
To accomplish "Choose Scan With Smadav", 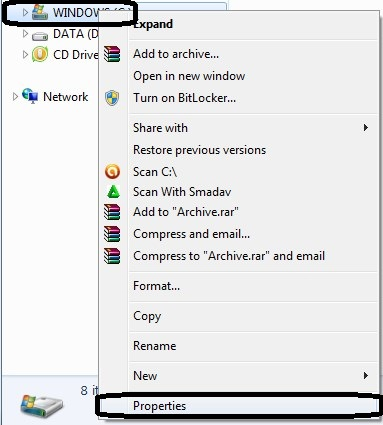I will coord(239,192).
